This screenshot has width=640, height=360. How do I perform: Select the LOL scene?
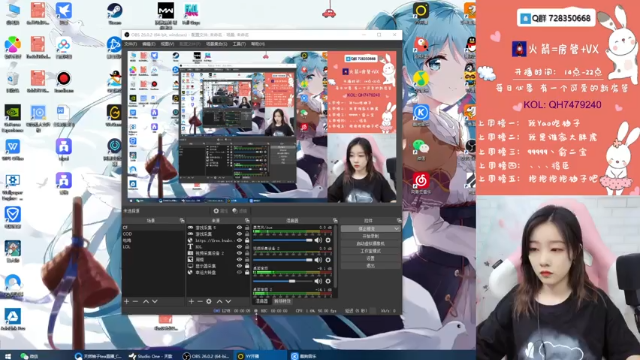point(153,247)
